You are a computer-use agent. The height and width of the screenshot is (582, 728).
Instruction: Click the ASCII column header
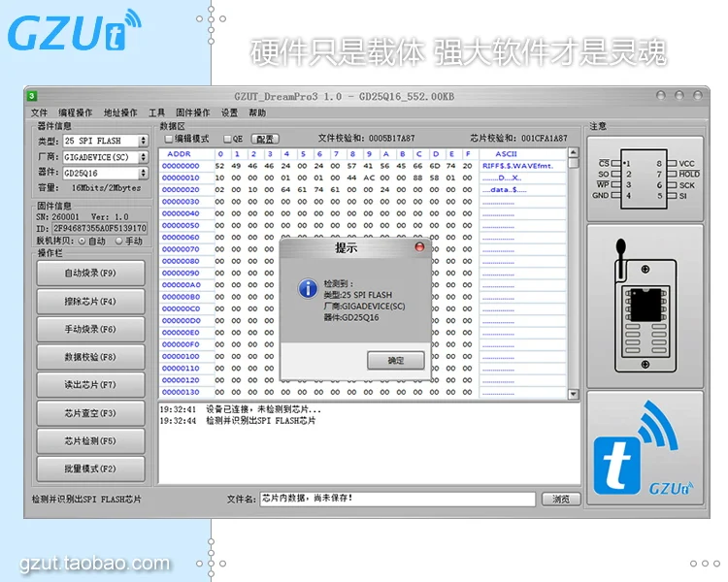(x=506, y=153)
